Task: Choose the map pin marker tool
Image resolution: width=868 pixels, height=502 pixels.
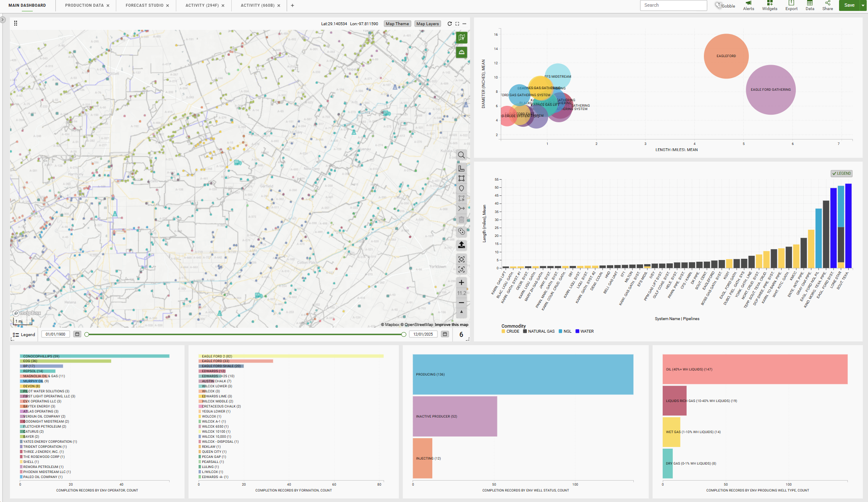Action: (461, 189)
